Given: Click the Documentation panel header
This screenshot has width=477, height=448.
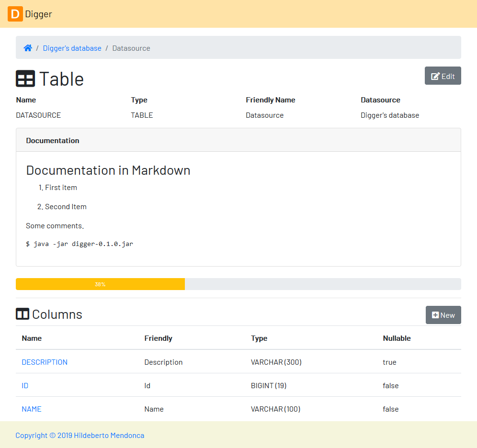Looking at the screenshot, I should coord(238,140).
